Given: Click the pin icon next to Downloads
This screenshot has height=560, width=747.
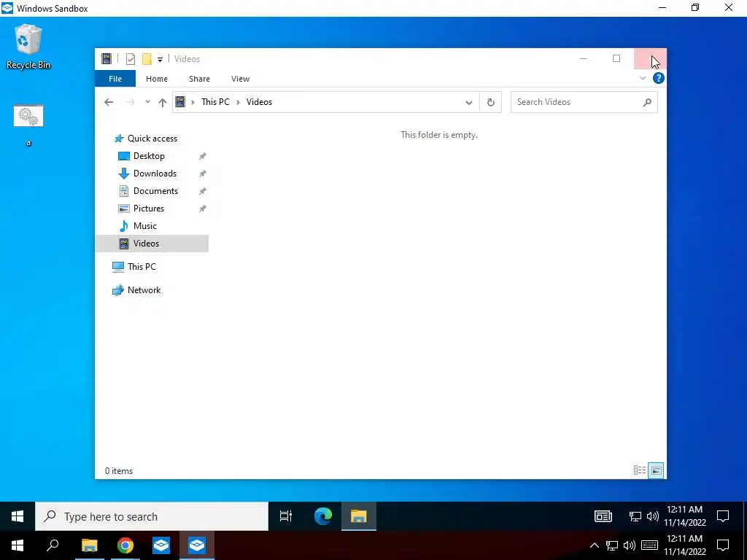Looking at the screenshot, I should pyautogui.click(x=203, y=174).
